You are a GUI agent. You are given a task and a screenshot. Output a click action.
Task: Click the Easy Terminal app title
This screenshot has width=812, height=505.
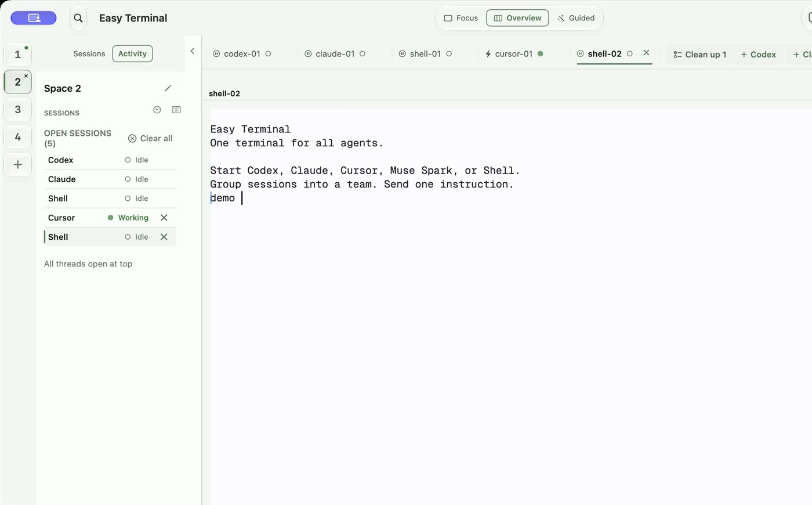[x=133, y=18]
